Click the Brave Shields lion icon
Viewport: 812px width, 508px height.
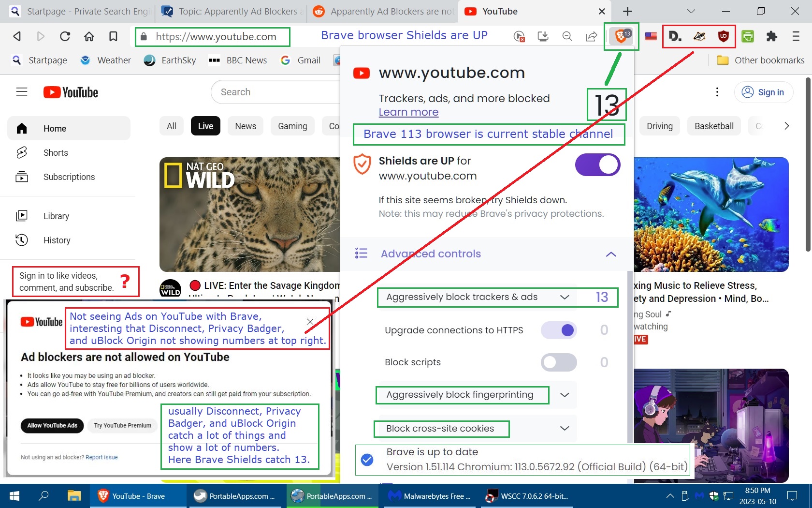point(621,36)
